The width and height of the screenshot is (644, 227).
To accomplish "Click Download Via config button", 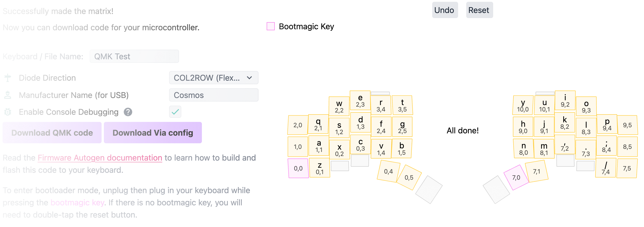I will [x=153, y=133].
